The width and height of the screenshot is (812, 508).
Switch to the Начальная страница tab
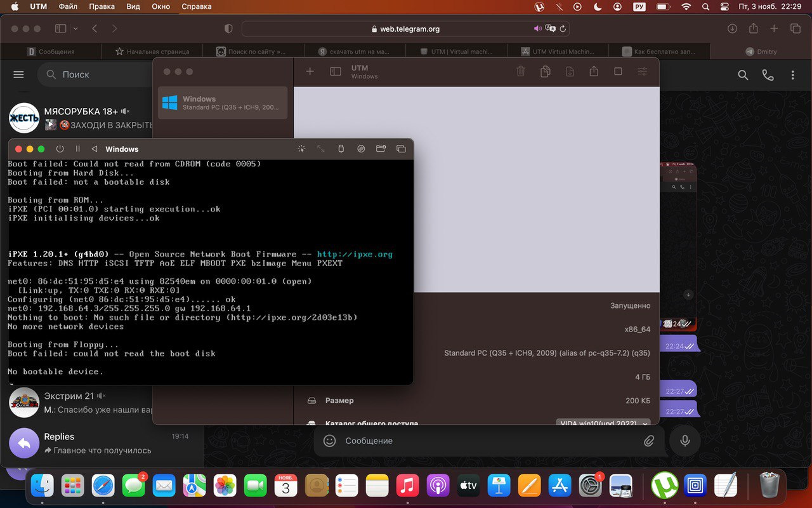pos(152,51)
